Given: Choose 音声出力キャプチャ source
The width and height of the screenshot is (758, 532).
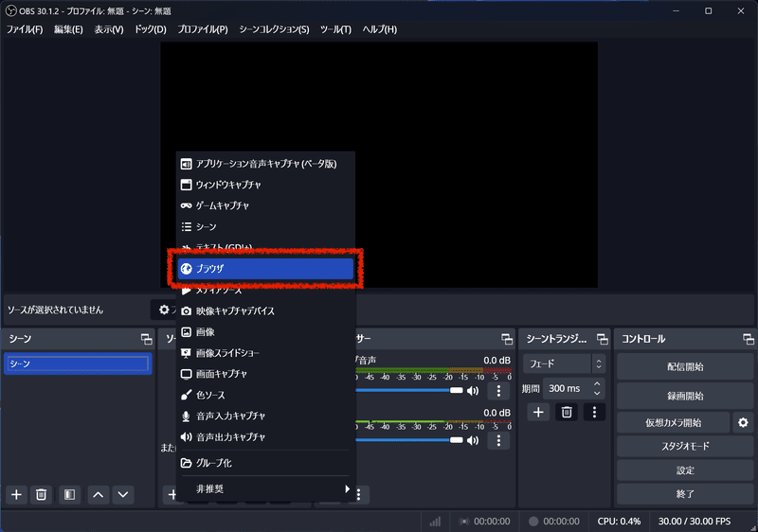Looking at the screenshot, I should [x=265, y=437].
